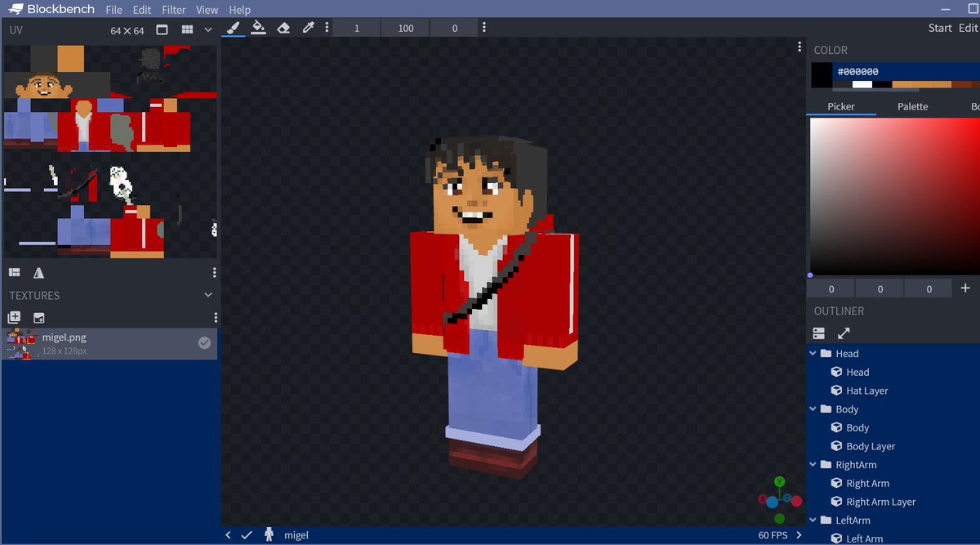980x545 pixels.
Task: Select the Color Picker eyedropper tool
Action: 308,27
